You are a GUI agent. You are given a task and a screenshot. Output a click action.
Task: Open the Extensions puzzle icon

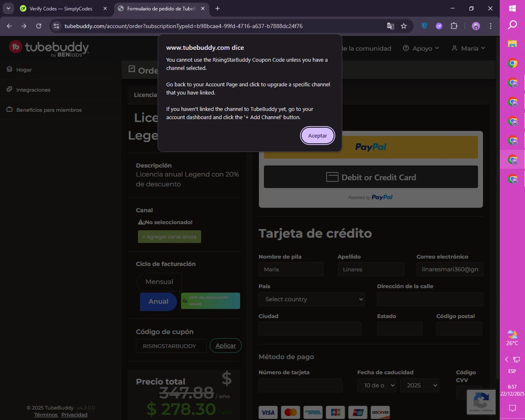tap(454, 26)
